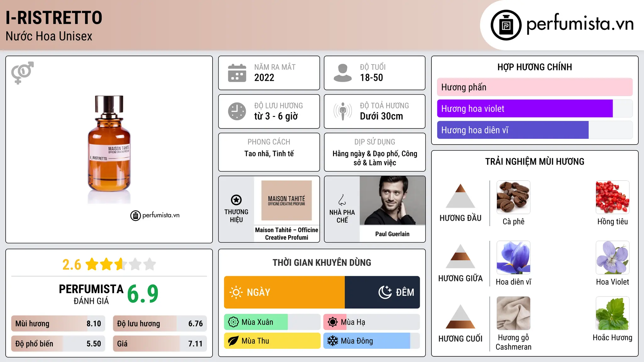Click the Cashmeran fabric note image
This screenshot has height=362, width=644.
point(513,313)
